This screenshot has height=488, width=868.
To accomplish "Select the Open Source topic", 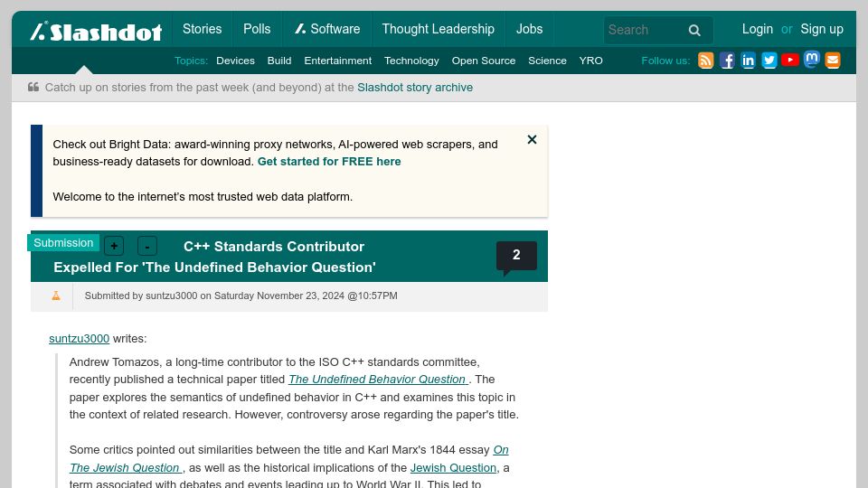I will 483,61.
